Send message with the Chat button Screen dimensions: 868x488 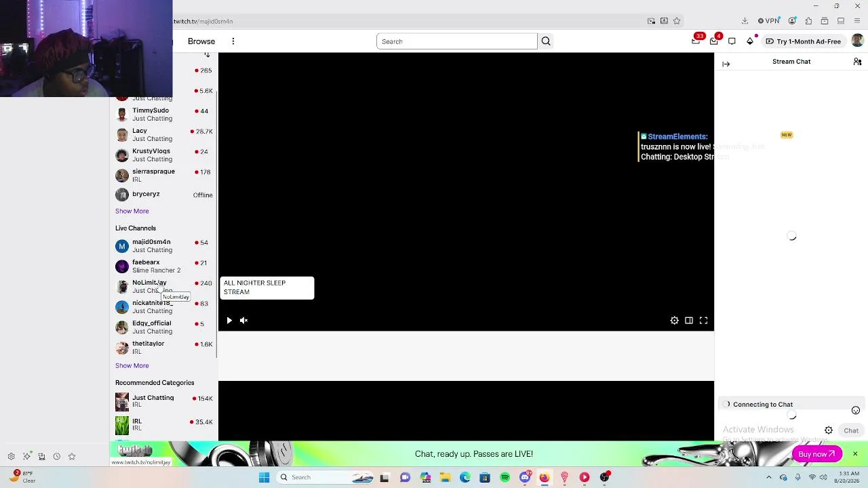[851, 430]
